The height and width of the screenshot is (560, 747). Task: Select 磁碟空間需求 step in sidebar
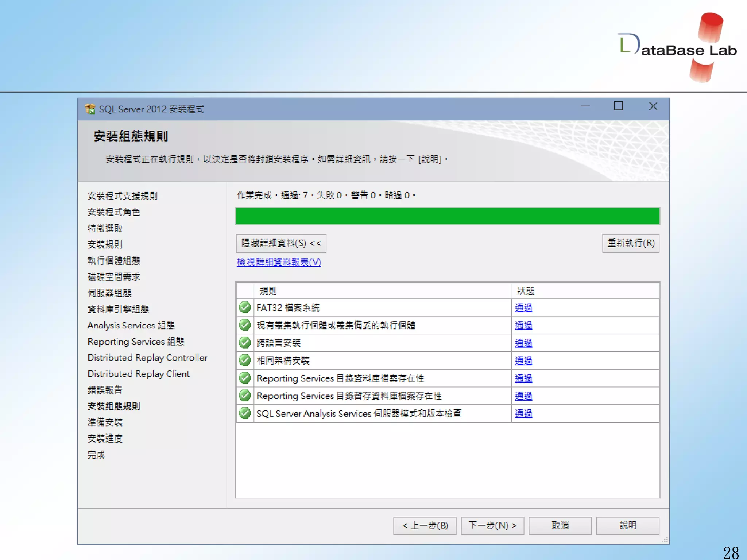[x=114, y=277]
